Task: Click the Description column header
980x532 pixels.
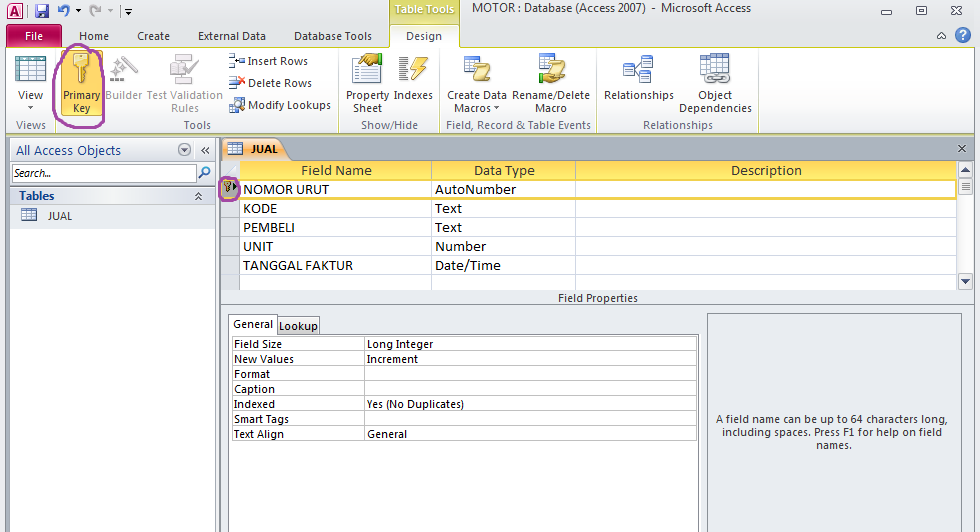Action: 766,170
